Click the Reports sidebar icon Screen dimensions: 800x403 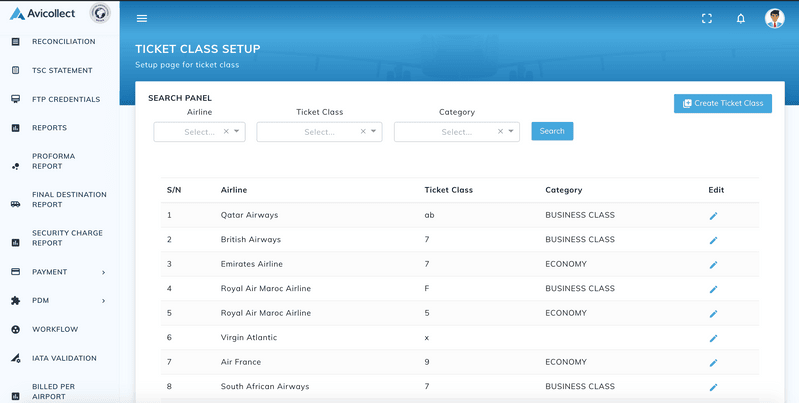pyautogui.click(x=15, y=128)
